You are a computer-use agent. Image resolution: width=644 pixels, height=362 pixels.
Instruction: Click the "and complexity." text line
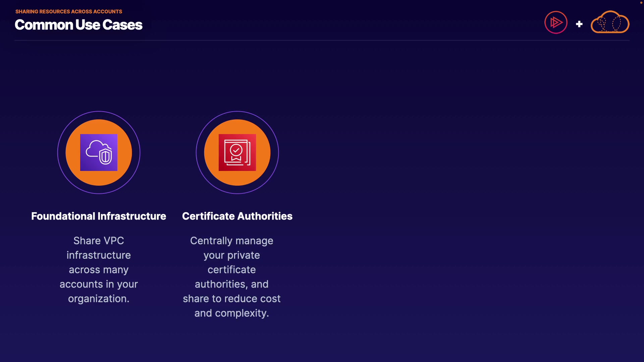click(231, 313)
